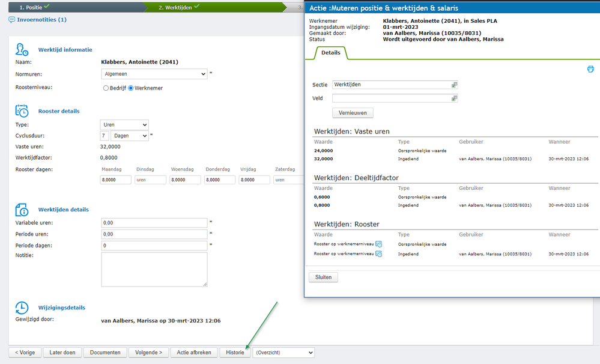Click the Periode uren input field
The height and width of the screenshot is (364, 600).
[x=154, y=234]
